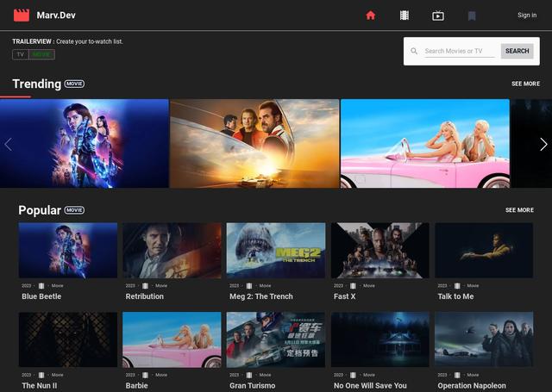The width and height of the screenshot is (552, 392).
Task: Open the Bookmarks icon in navbar
Action: click(472, 16)
